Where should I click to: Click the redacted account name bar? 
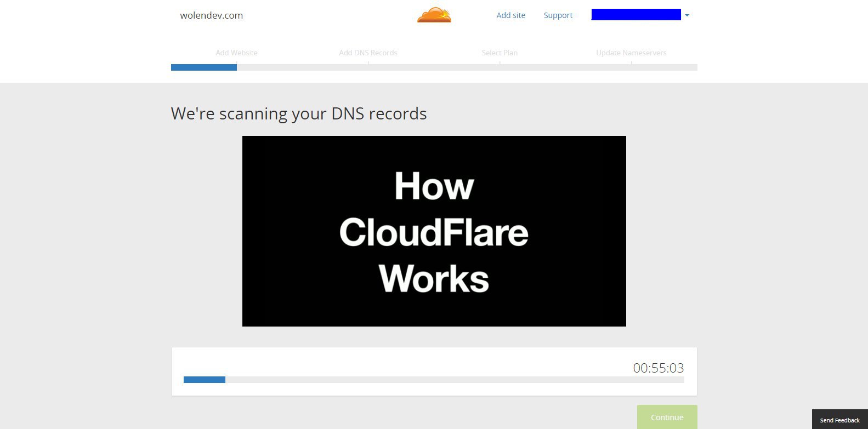pos(636,15)
